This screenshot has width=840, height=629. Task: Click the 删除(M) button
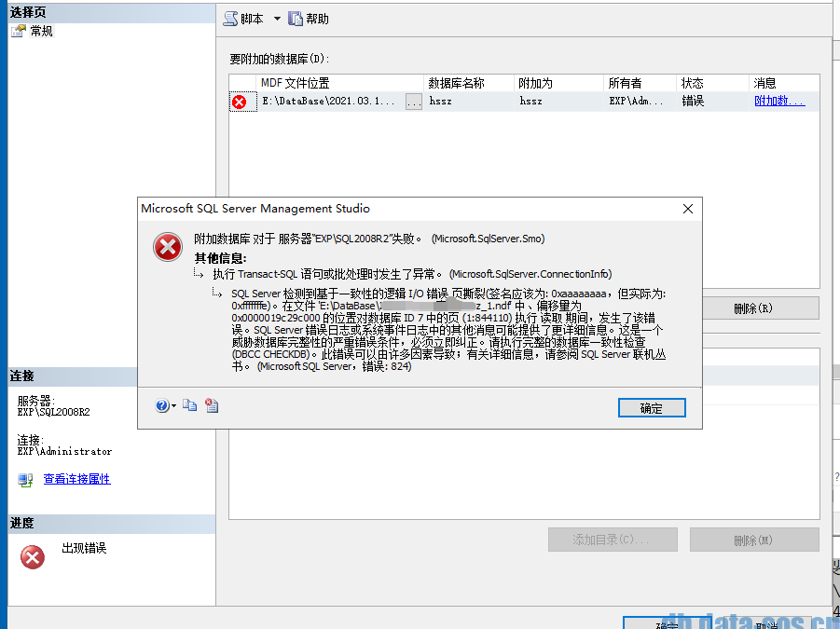[753, 540]
